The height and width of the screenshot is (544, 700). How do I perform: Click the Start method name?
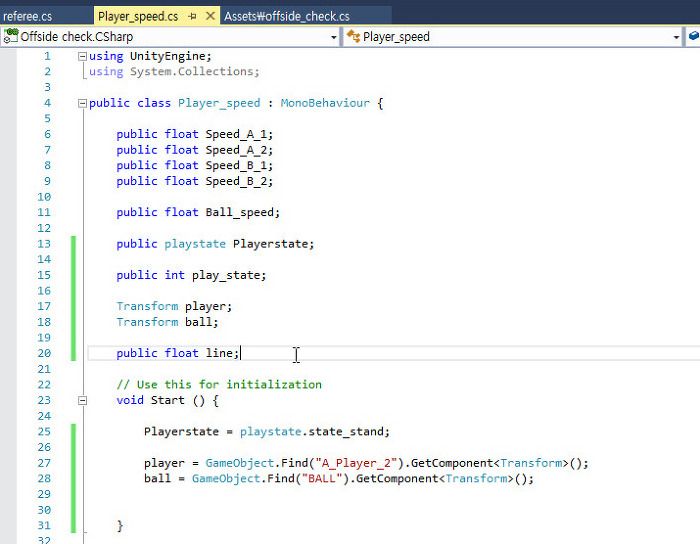click(167, 400)
